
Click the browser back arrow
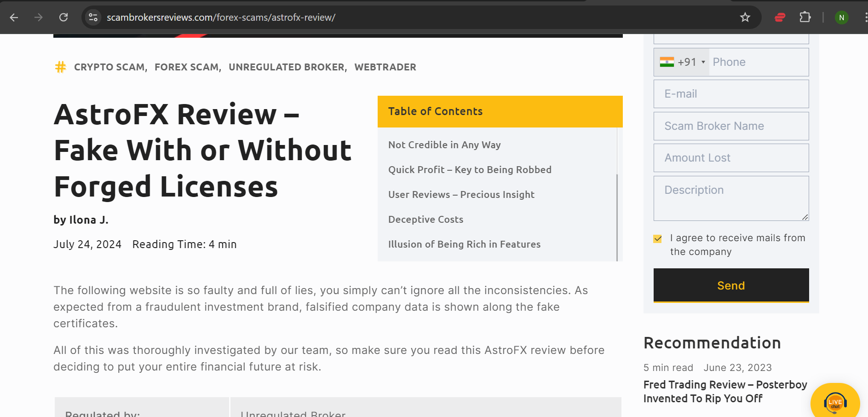[14, 17]
